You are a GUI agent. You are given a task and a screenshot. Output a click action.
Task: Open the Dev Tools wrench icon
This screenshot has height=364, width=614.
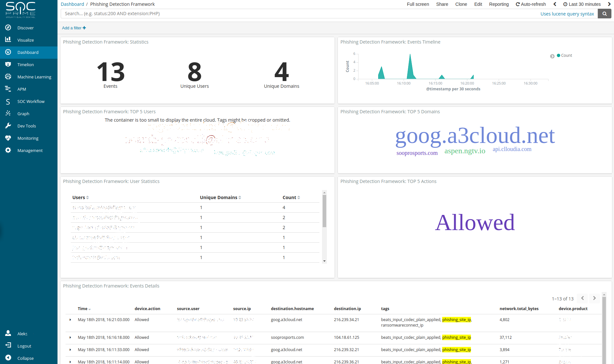coord(8,126)
